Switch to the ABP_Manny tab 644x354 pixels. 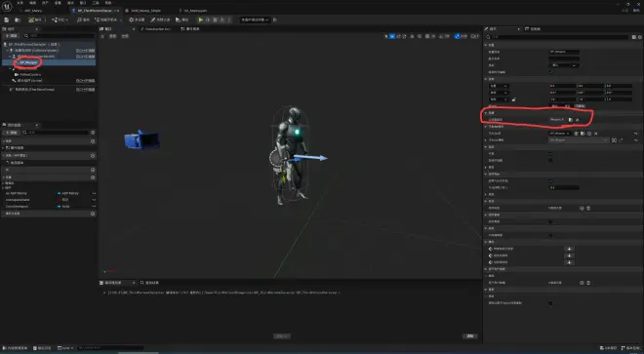tap(33, 11)
